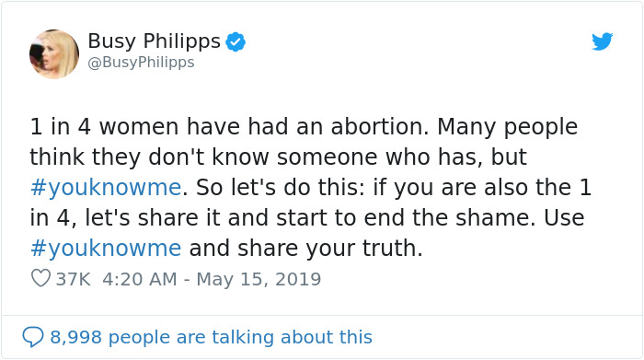Image resolution: width=644 pixels, height=360 pixels.
Task: Open 'people are talking about this' link
Action: (240, 337)
